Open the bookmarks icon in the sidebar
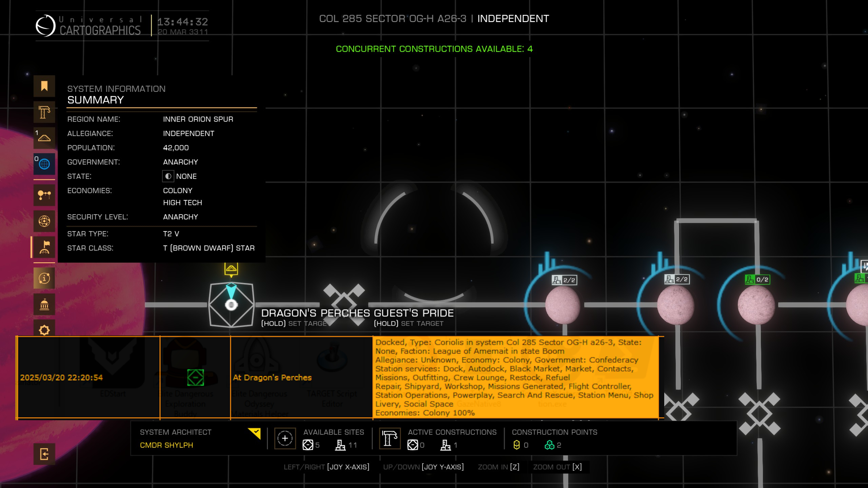Viewport: 868px width, 488px height. point(44,86)
